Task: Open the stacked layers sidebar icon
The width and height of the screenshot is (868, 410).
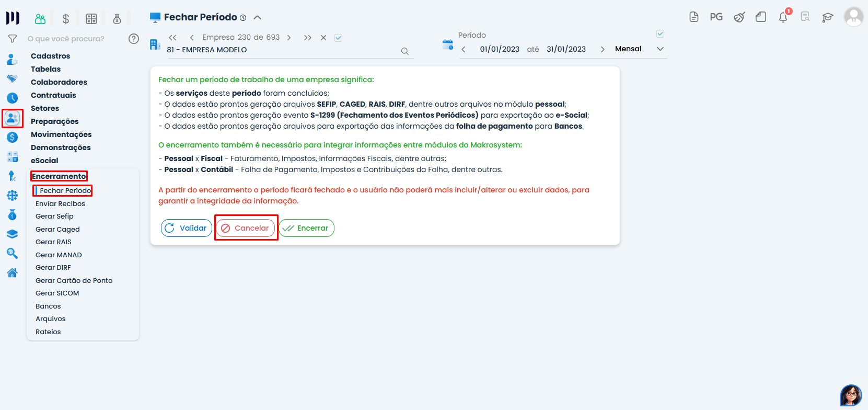Action: (12, 234)
